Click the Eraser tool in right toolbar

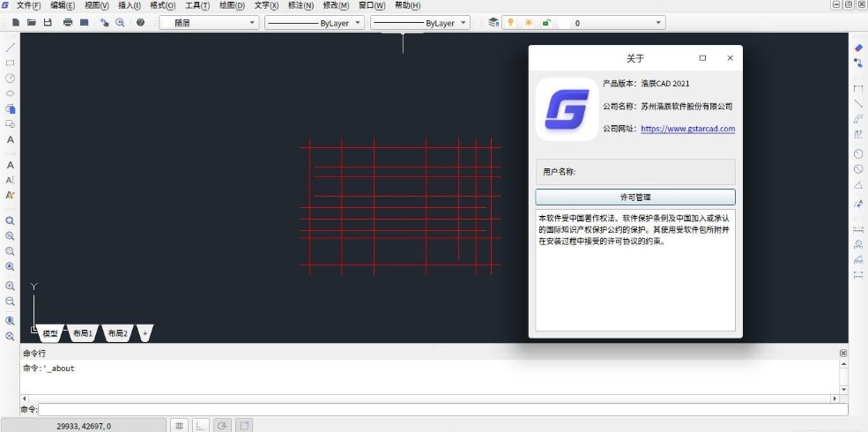click(x=858, y=48)
